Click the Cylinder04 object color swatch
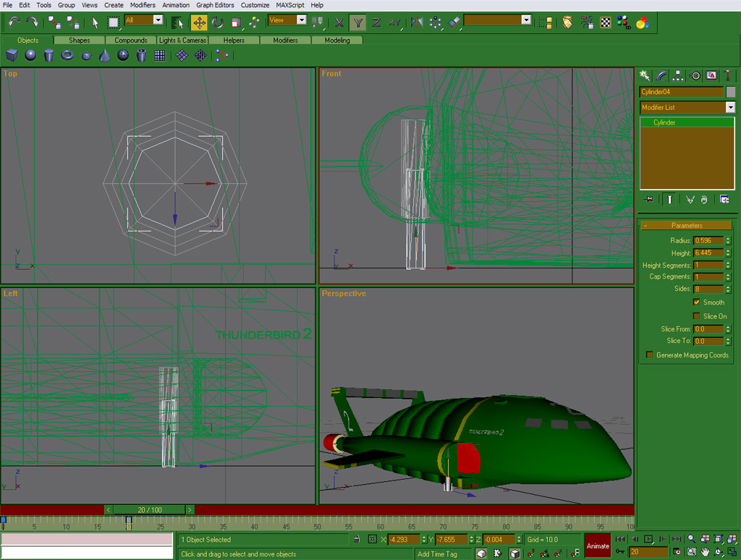The image size is (741, 560). click(x=731, y=92)
